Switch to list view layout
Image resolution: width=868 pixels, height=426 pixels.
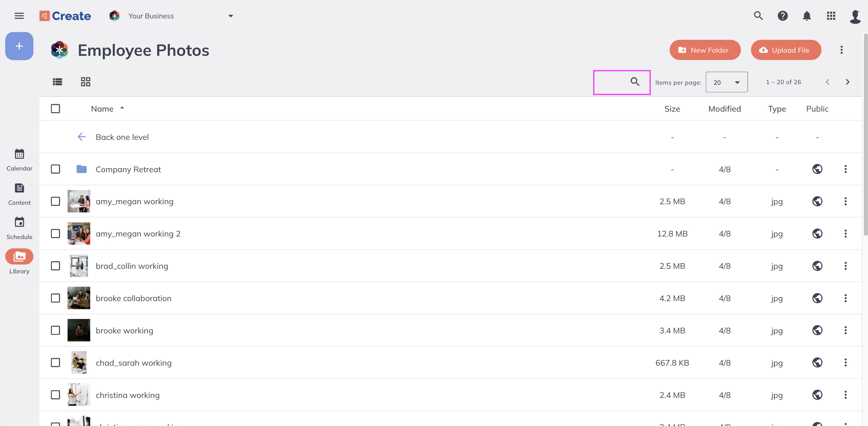pos(58,82)
